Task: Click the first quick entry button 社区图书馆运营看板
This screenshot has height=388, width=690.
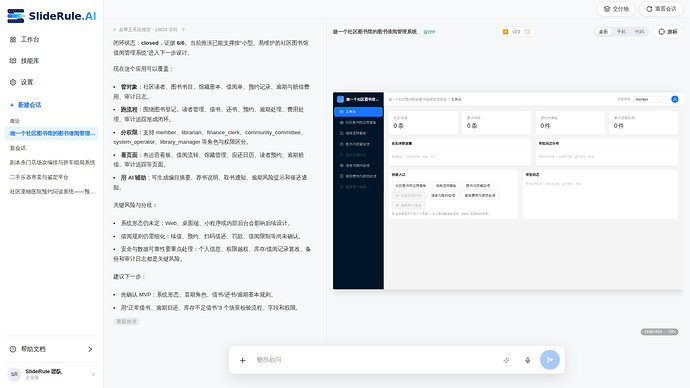Action: [410, 186]
